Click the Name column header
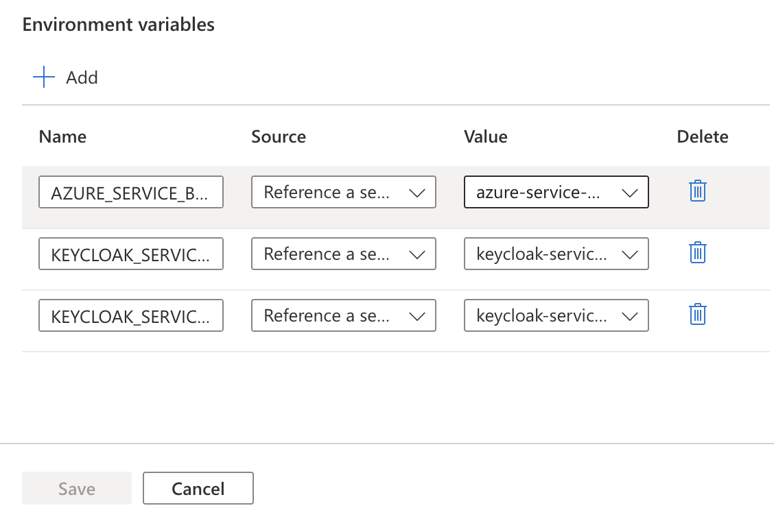The width and height of the screenshot is (774, 532). click(x=62, y=136)
